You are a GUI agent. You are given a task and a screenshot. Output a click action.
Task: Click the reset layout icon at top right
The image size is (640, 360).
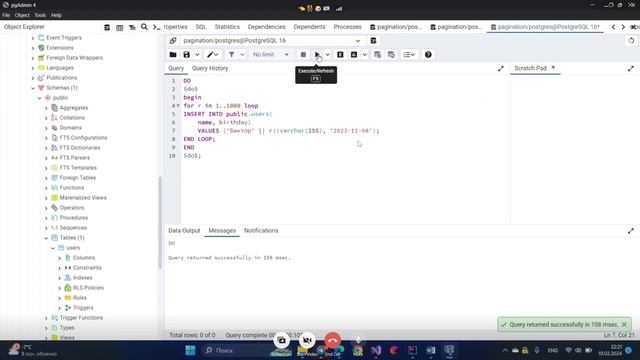tap(631, 41)
